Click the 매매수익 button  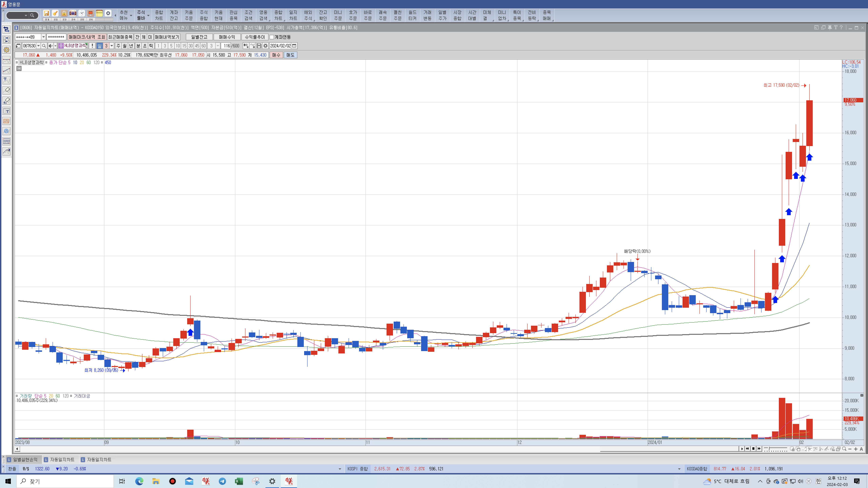coord(227,37)
